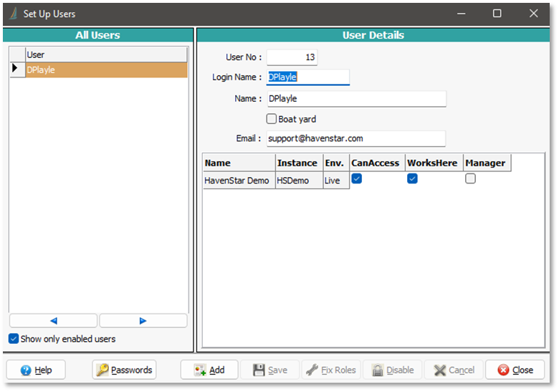Click the Save floppy disk button
This screenshot has width=559, height=392.
pos(269,370)
